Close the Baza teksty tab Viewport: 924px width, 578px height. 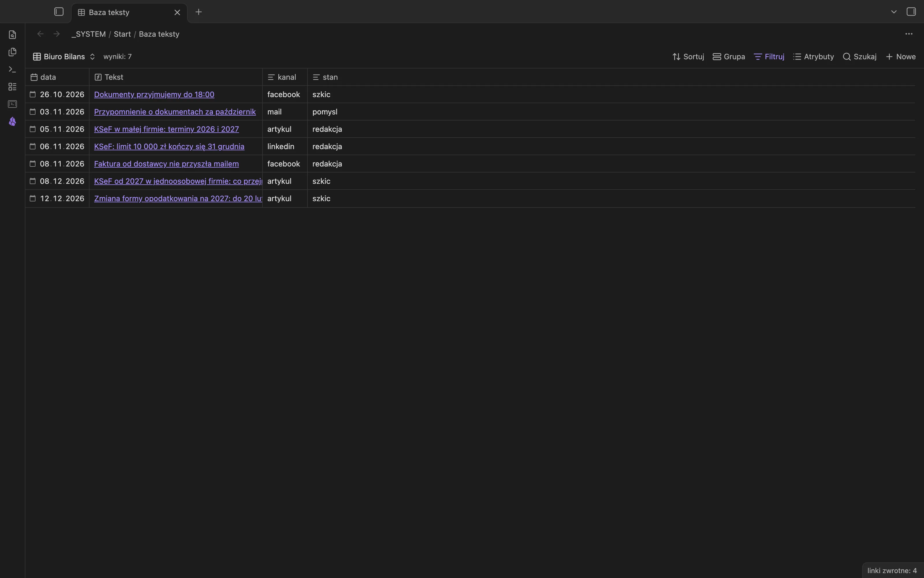coord(177,12)
